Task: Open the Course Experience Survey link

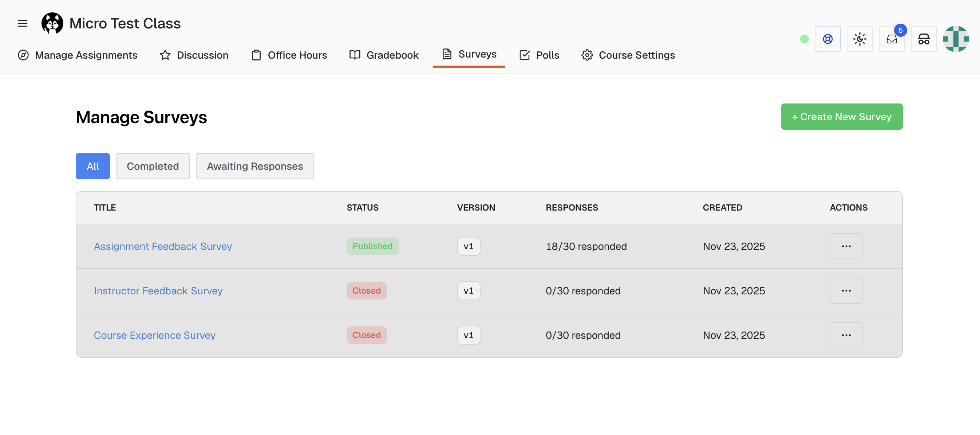Action: [154, 335]
